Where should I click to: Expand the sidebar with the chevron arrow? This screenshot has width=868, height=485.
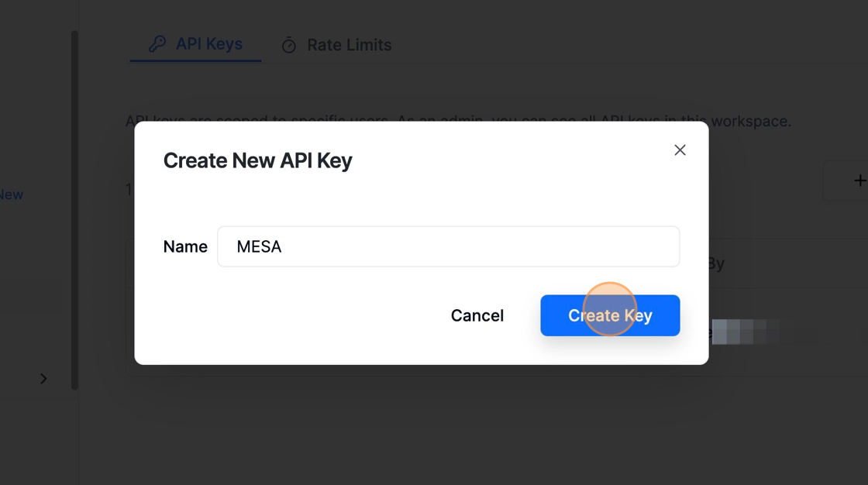coord(43,379)
